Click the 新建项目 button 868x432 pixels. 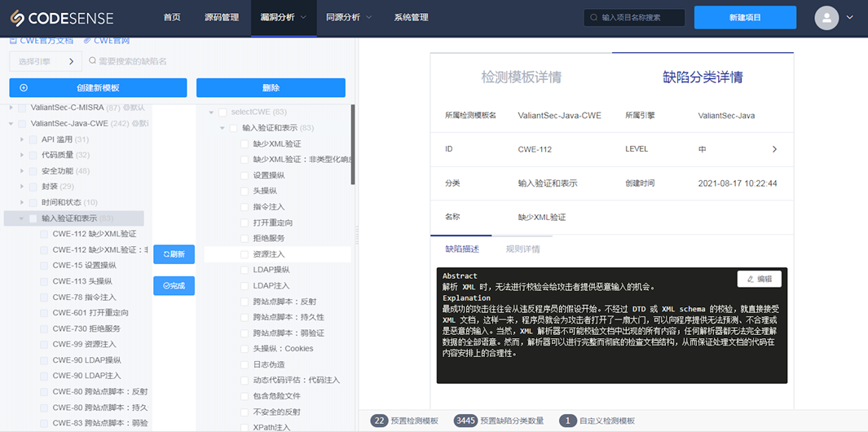point(745,18)
